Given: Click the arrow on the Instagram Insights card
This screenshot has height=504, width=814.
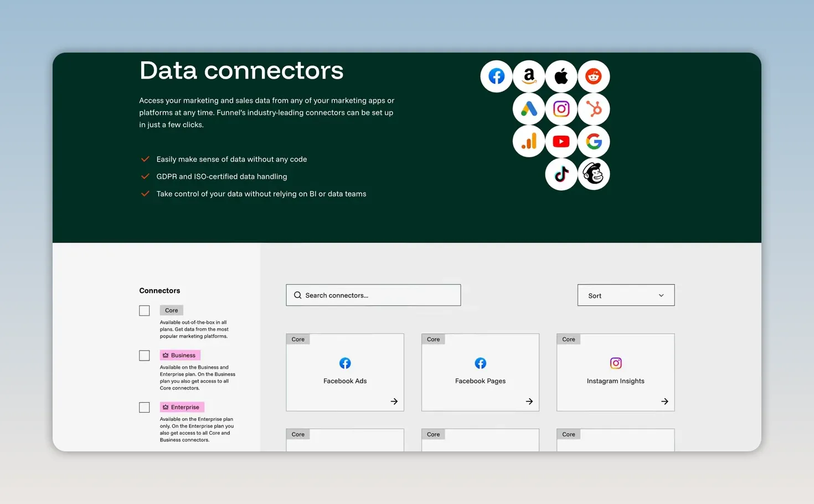Looking at the screenshot, I should pyautogui.click(x=664, y=402).
